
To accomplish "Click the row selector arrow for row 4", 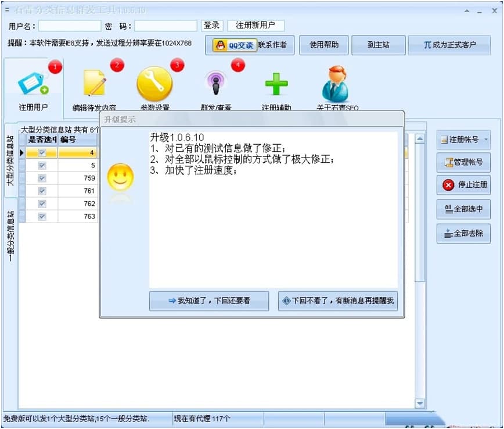I will tap(22, 153).
